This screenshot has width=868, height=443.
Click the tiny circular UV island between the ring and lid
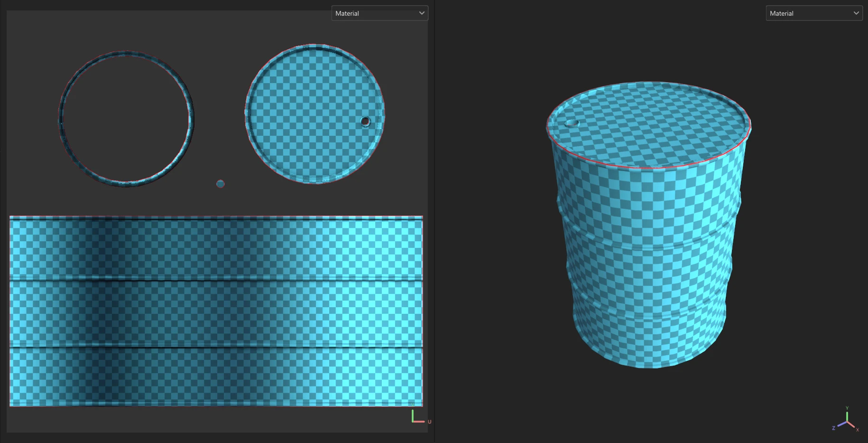220,184
